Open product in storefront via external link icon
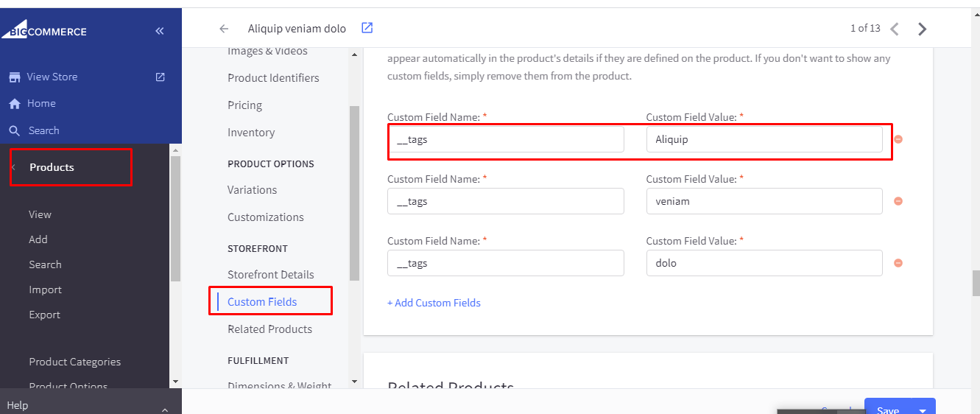980x414 pixels. [x=367, y=28]
